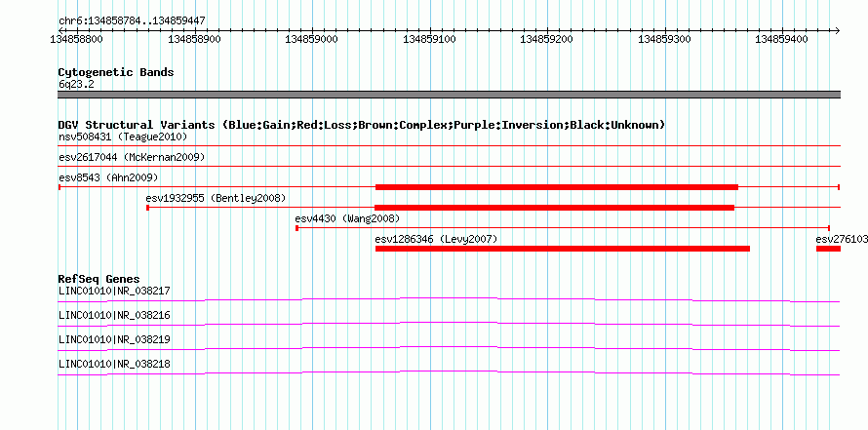Open variant esv2617044 (McKernan2009) label
This screenshot has width=868, height=430.
(x=132, y=157)
